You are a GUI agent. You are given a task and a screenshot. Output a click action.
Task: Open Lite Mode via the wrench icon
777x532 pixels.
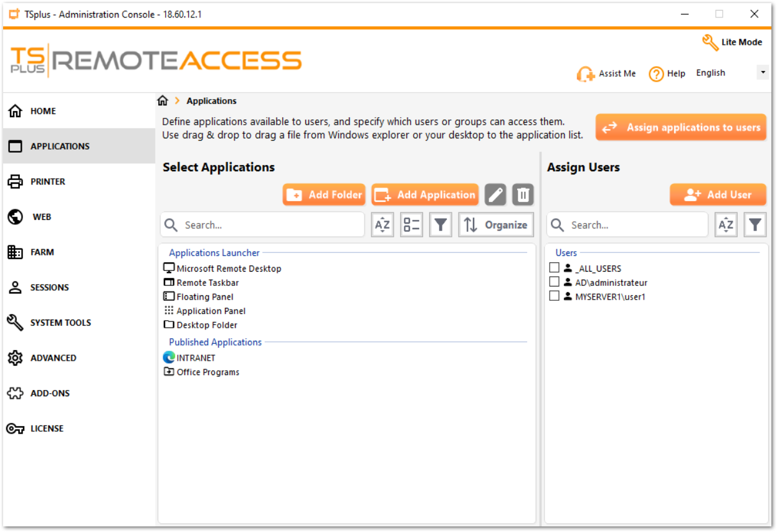[x=710, y=42]
